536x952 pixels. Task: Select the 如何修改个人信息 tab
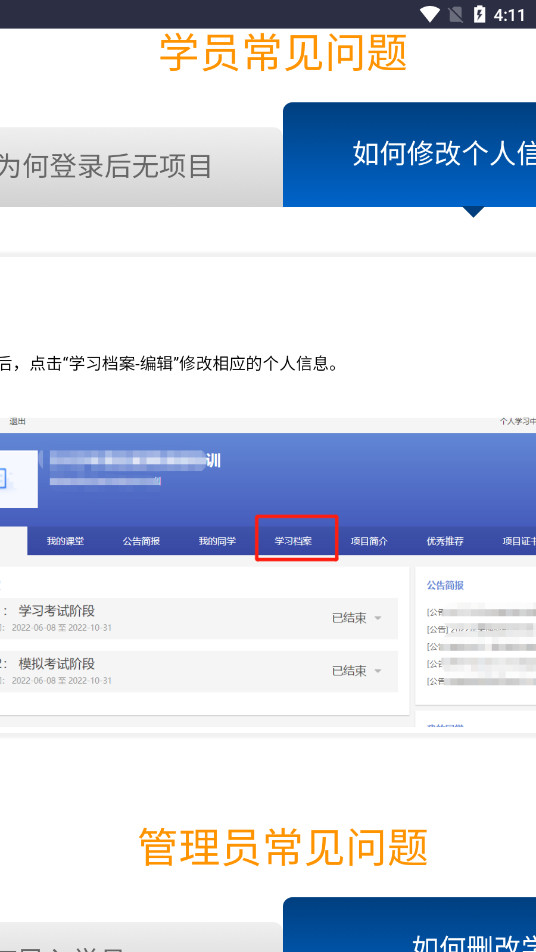[x=410, y=154]
